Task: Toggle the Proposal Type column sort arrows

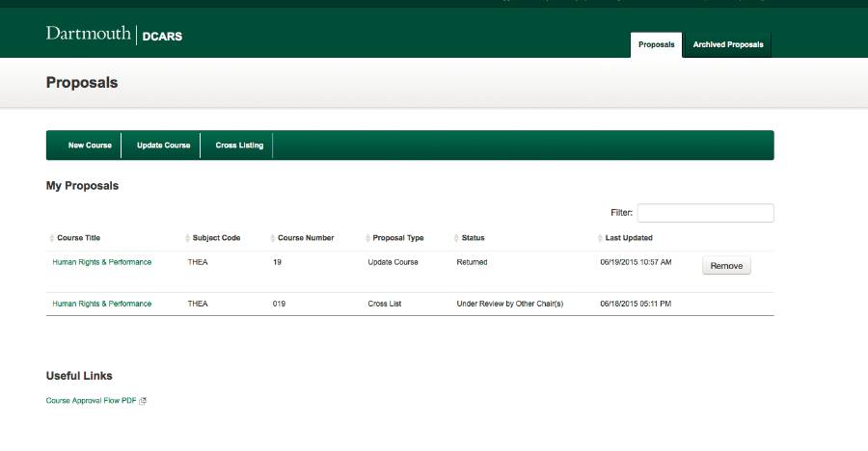Action: tap(366, 238)
